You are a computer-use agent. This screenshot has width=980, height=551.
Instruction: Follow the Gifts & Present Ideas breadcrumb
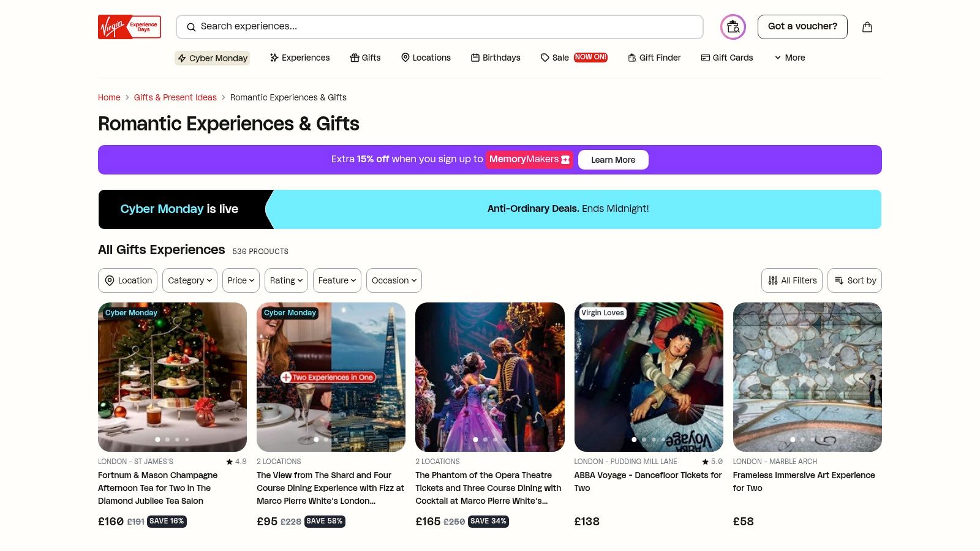pos(175,97)
